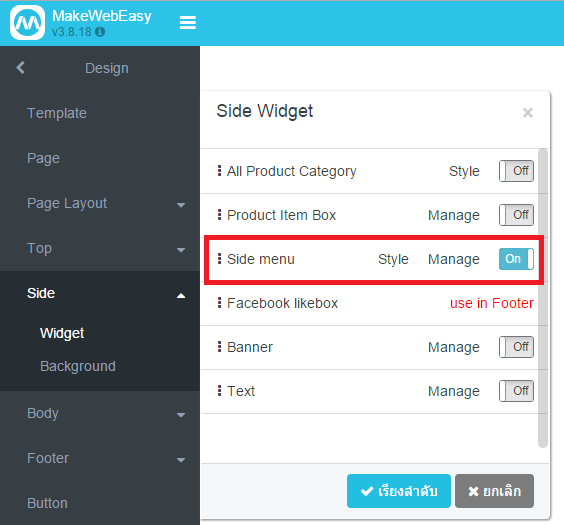Open the Template menu item
This screenshot has width=564, height=525.
click(x=57, y=113)
